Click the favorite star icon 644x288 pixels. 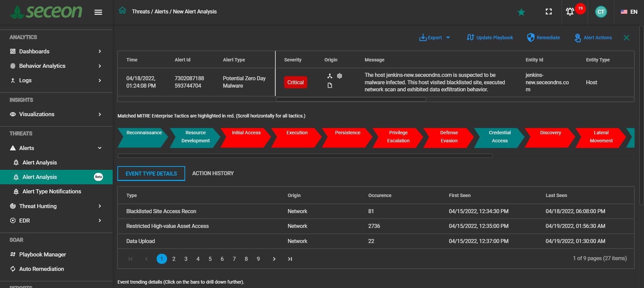click(x=521, y=12)
